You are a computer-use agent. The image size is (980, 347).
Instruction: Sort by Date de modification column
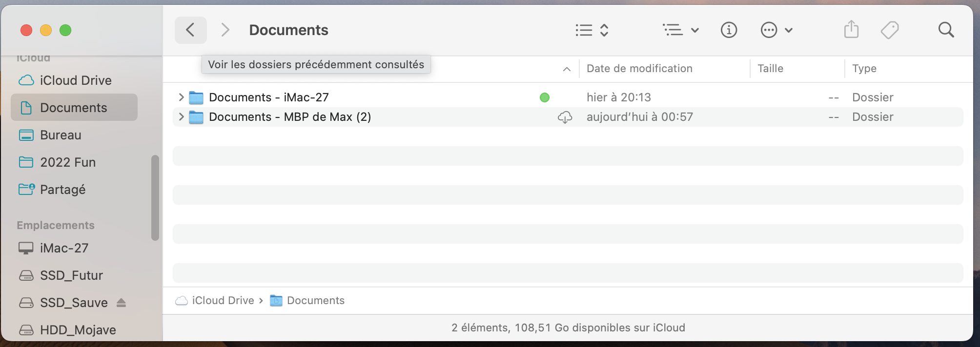pos(639,69)
